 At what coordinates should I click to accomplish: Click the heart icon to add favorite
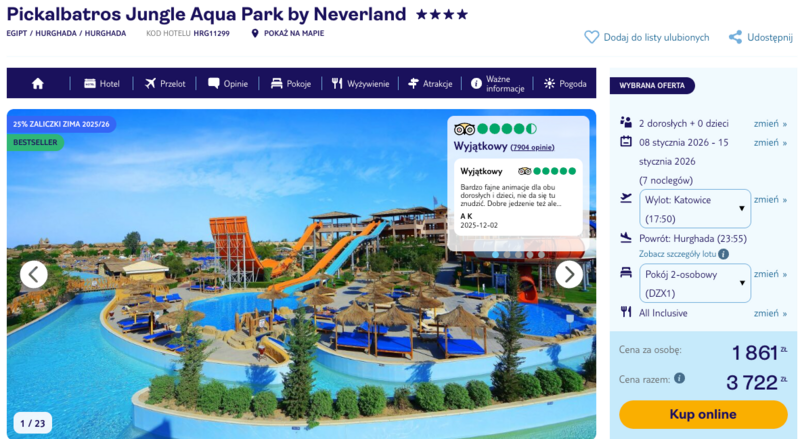click(591, 37)
